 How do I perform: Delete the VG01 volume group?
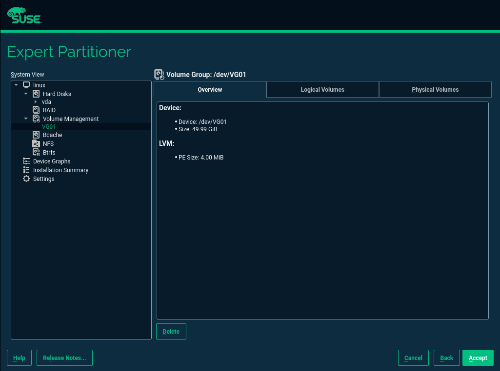pos(171,331)
